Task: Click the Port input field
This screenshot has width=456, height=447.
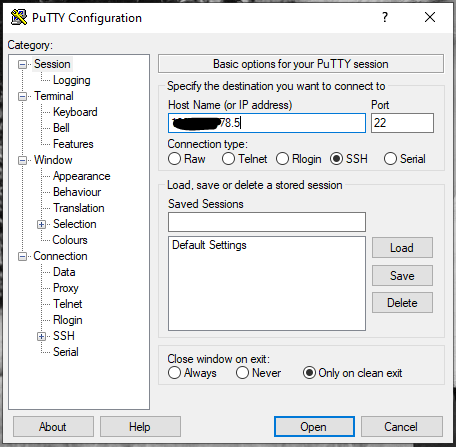Action: (402, 123)
